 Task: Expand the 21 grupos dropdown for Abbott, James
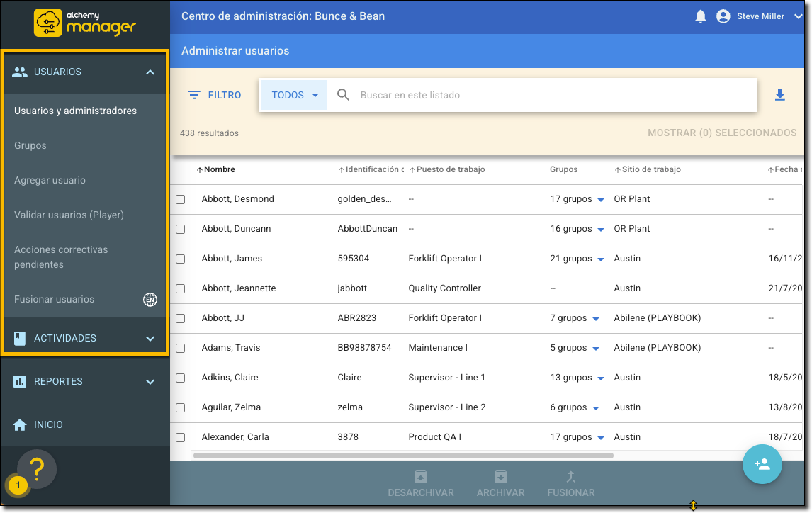click(601, 259)
